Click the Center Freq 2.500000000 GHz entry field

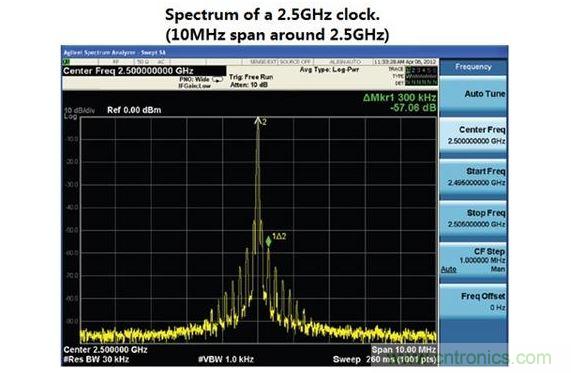[144, 71]
